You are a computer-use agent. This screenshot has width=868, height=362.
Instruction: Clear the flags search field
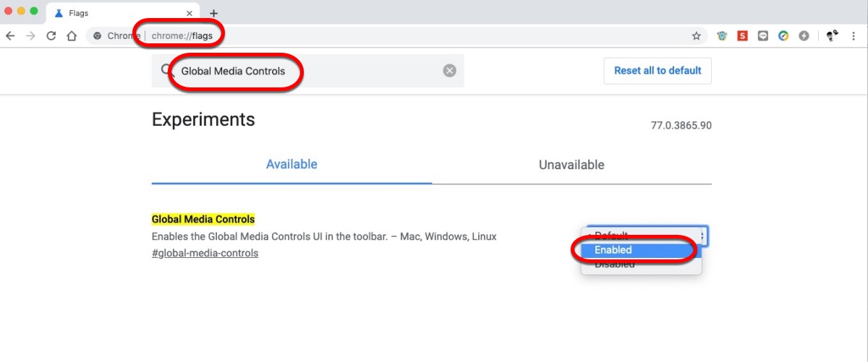(x=449, y=71)
